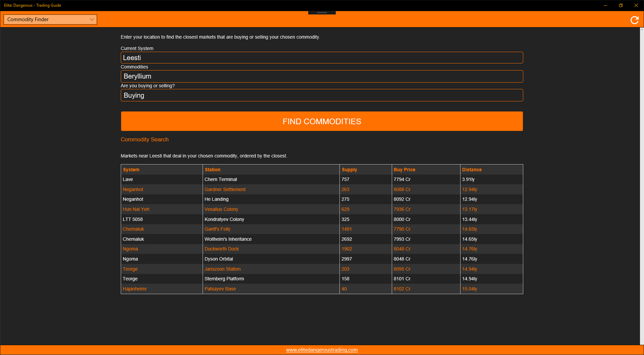Viewport: 644px width, 355px height.
Task: Focus the Current System field containing Leesti
Action: [322, 58]
